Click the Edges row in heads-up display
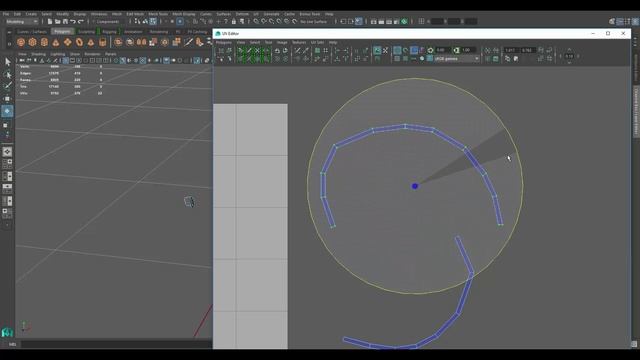The height and width of the screenshot is (360, 640). (60, 73)
